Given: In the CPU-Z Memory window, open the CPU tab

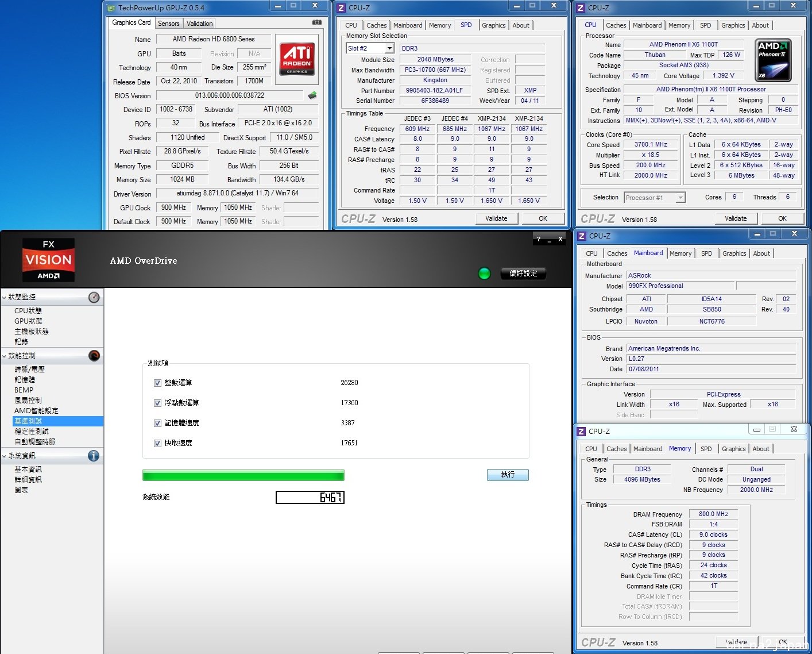Looking at the screenshot, I should click(591, 449).
